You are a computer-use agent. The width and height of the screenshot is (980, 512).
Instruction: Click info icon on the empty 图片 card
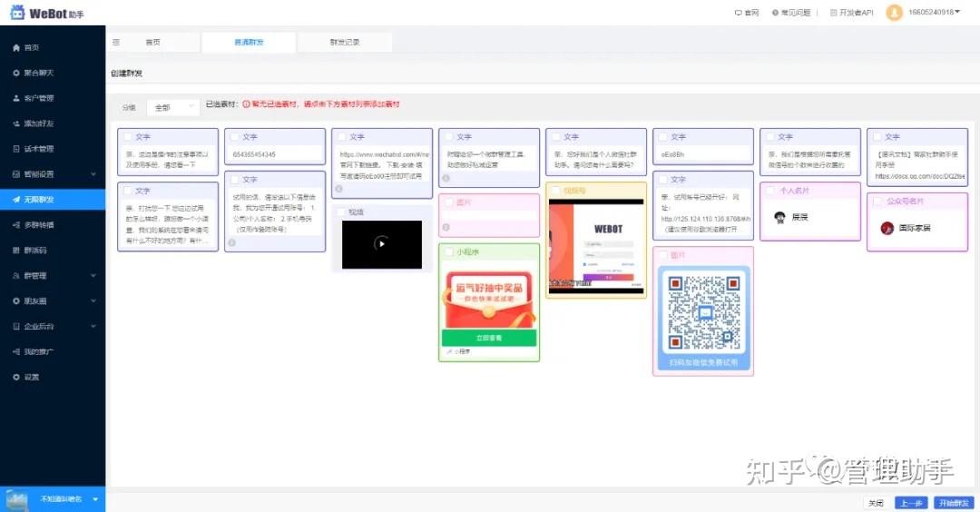click(x=446, y=228)
